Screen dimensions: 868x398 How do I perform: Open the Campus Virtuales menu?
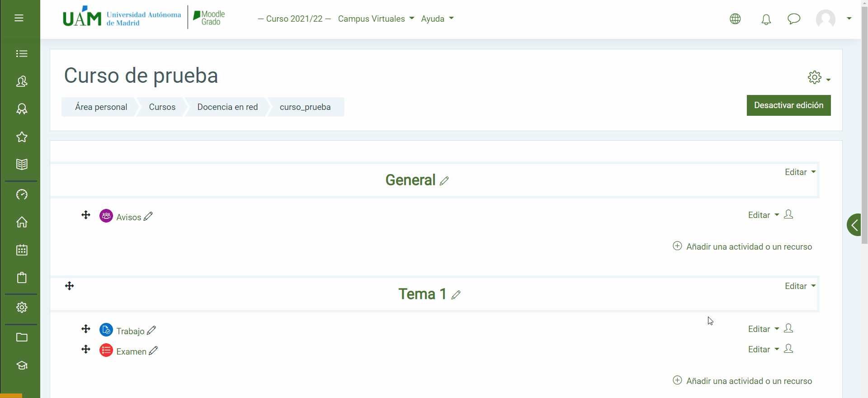(376, 19)
